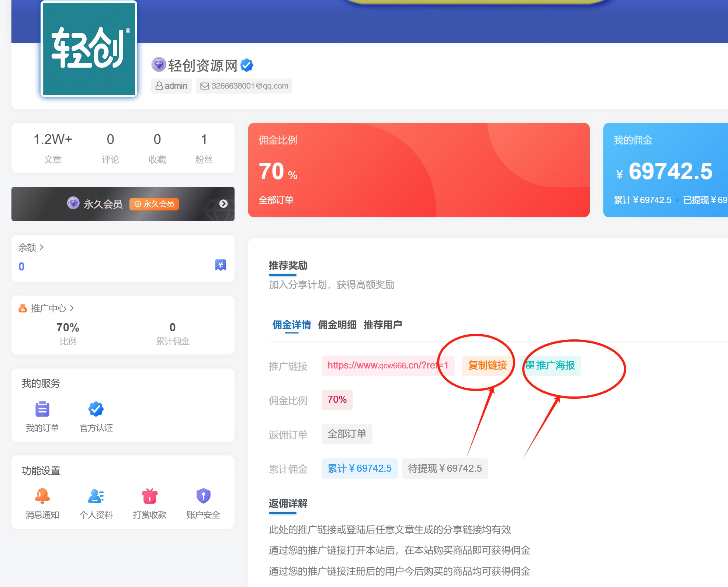Click the 我的订单 clipboard icon
This screenshot has height=587, width=728.
click(x=42, y=409)
